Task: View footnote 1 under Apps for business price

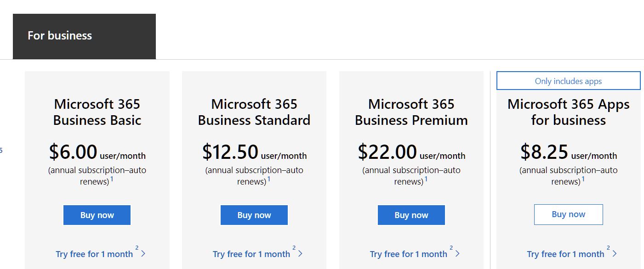Action: [x=583, y=179]
